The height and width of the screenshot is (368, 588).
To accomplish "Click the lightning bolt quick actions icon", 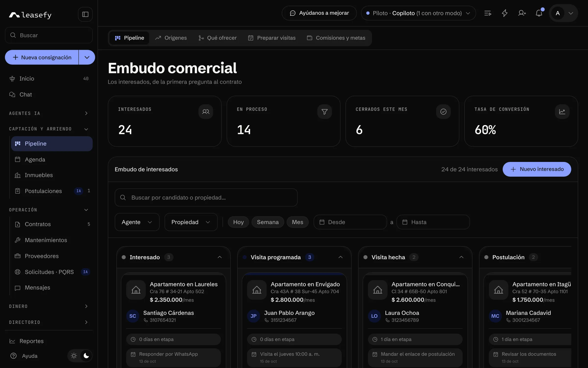I will click(x=504, y=13).
